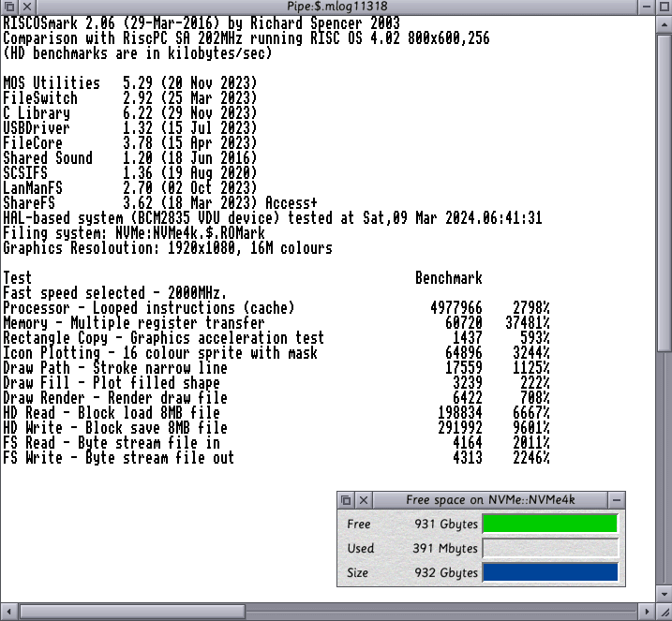Close the Free space on NVMe window

[x=364, y=500]
